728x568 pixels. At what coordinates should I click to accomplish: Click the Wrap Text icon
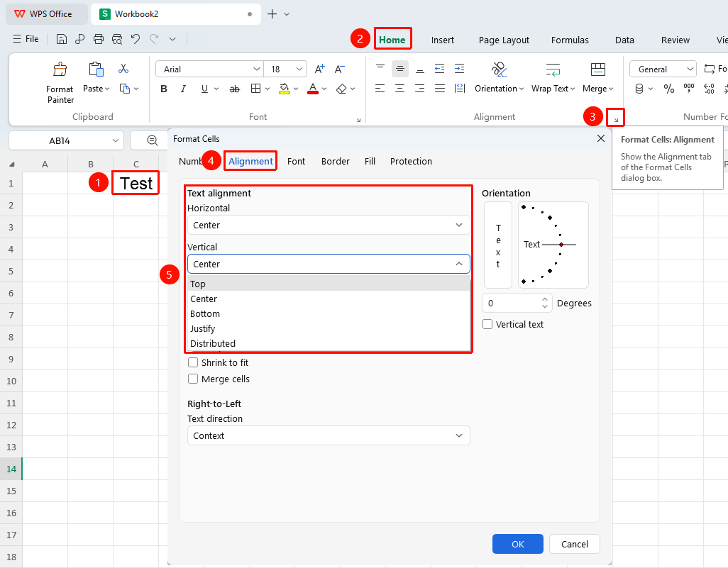(x=553, y=69)
